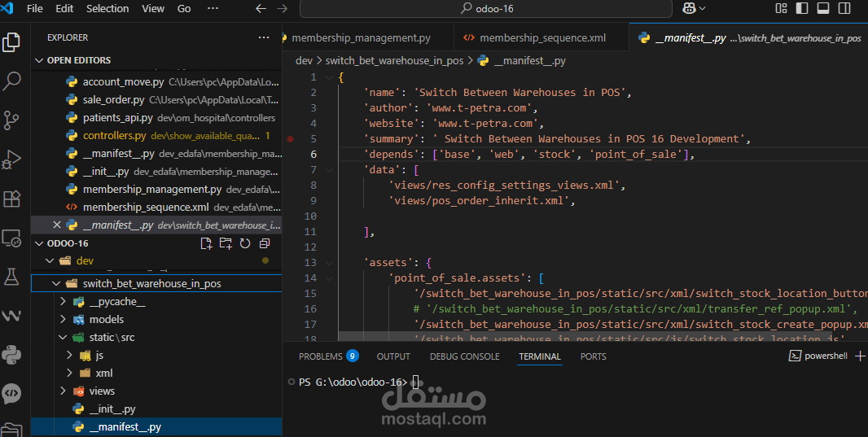Select __manifest__.py in the file tree
Screen dimensions: 868x437
156,427
